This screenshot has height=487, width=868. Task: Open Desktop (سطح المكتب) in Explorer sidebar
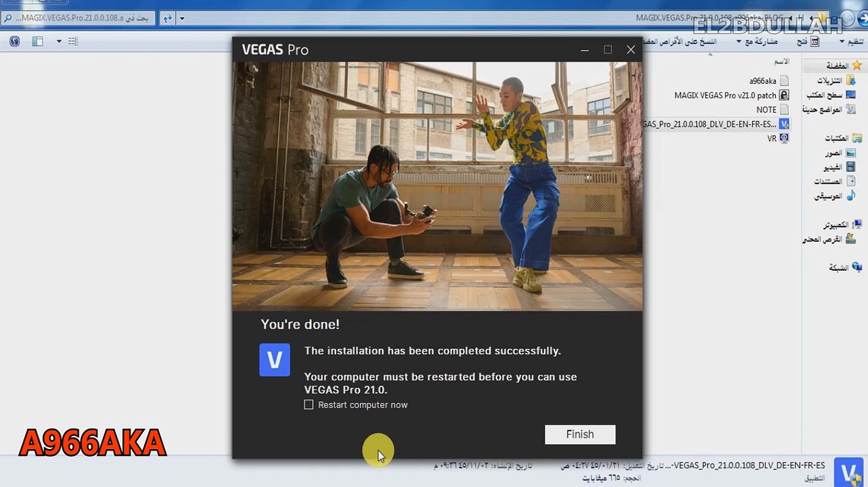coord(831,95)
